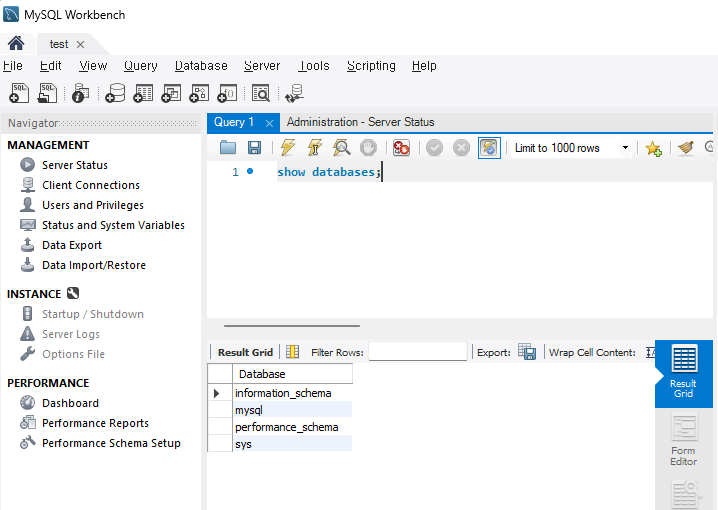Open Data Import/Restore
718x510 pixels.
[x=94, y=266]
